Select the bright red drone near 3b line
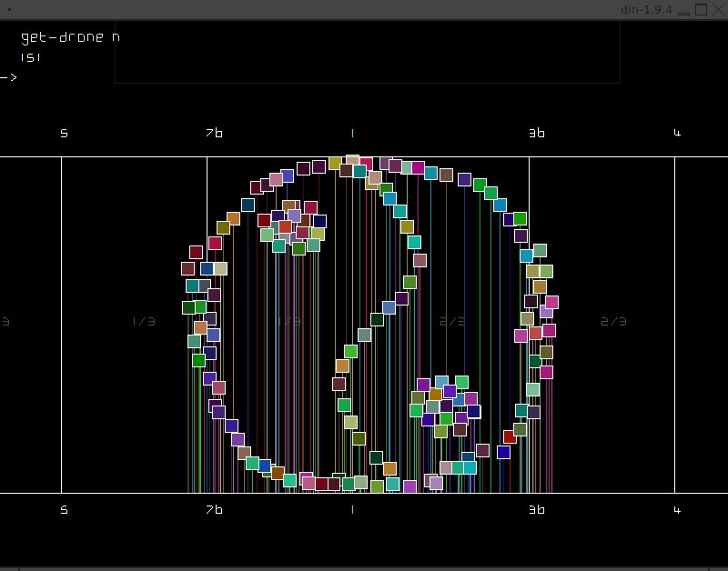728x571 pixels. (510, 436)
